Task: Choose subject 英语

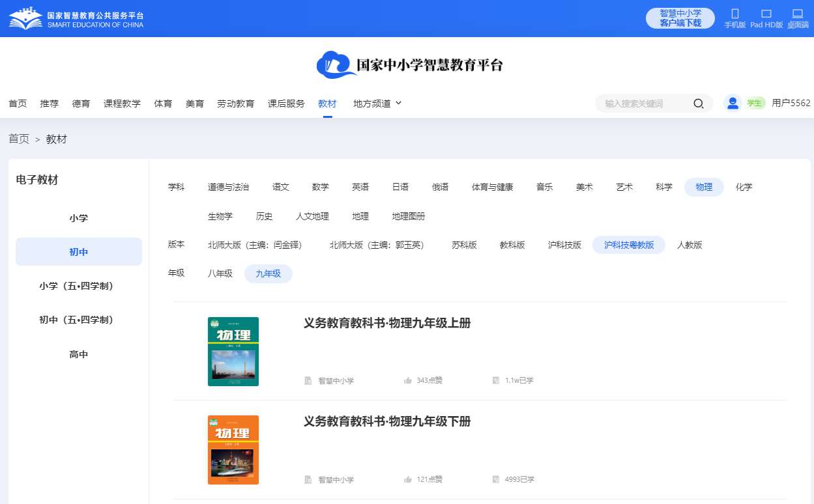Action: (360, 187)
